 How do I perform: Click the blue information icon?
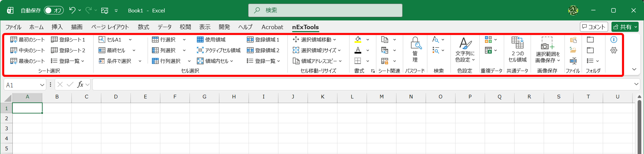pyautogui.click(x=614, y=40)
